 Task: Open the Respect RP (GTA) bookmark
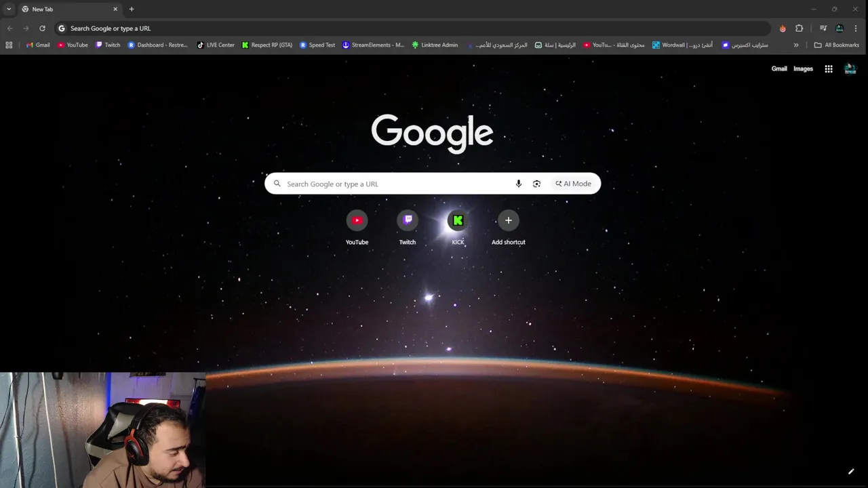(x=267, y=45)
